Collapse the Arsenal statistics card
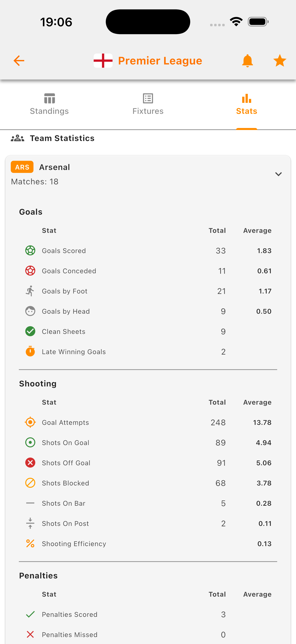This screenshot has height=644, width=296. 279,174
